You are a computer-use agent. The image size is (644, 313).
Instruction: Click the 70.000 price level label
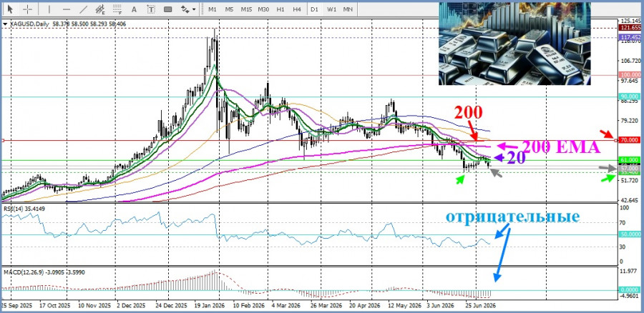(630, 140)
